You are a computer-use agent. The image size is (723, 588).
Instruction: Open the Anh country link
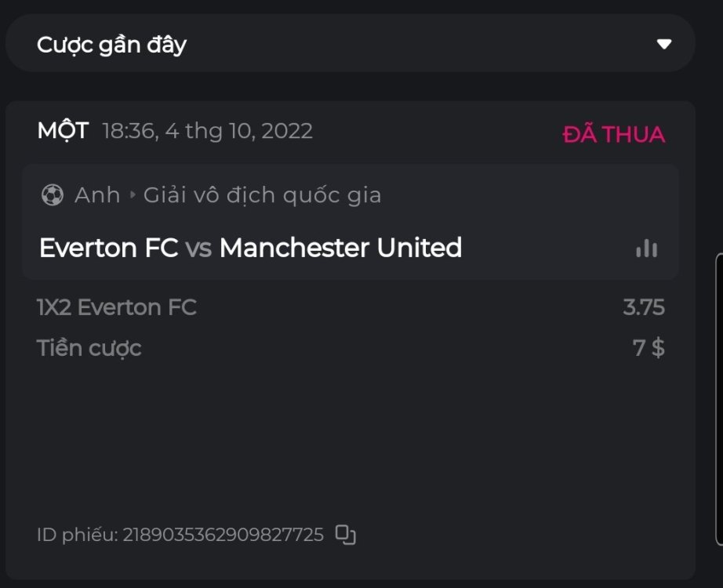pos(97,195)
